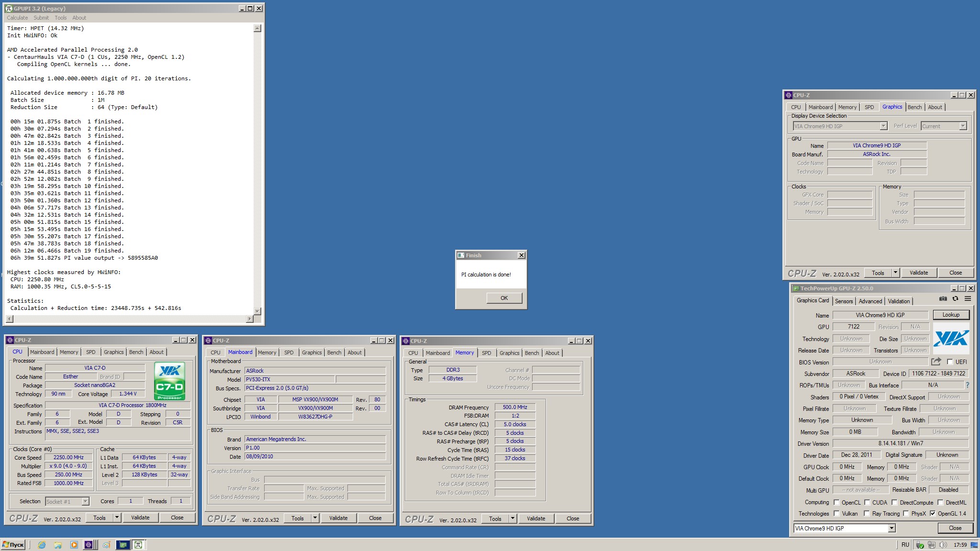
Task: Open the Perf Level Current dropdown
Action: pos(963,126)
